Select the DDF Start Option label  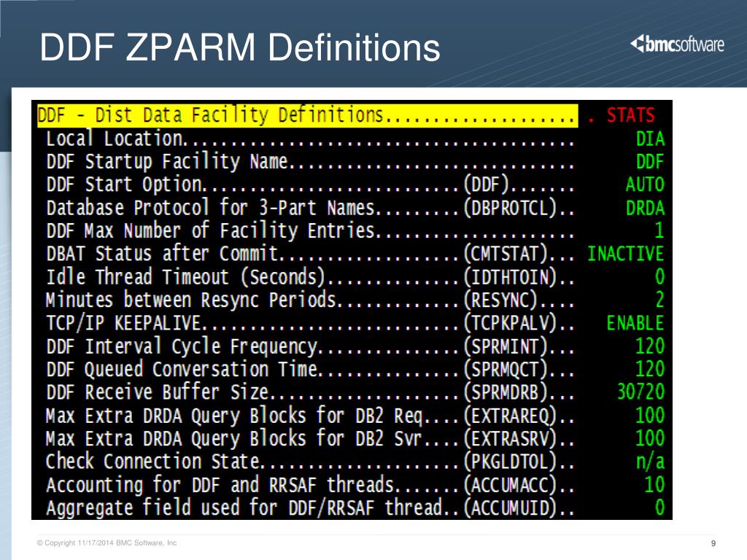coord(124,184)
